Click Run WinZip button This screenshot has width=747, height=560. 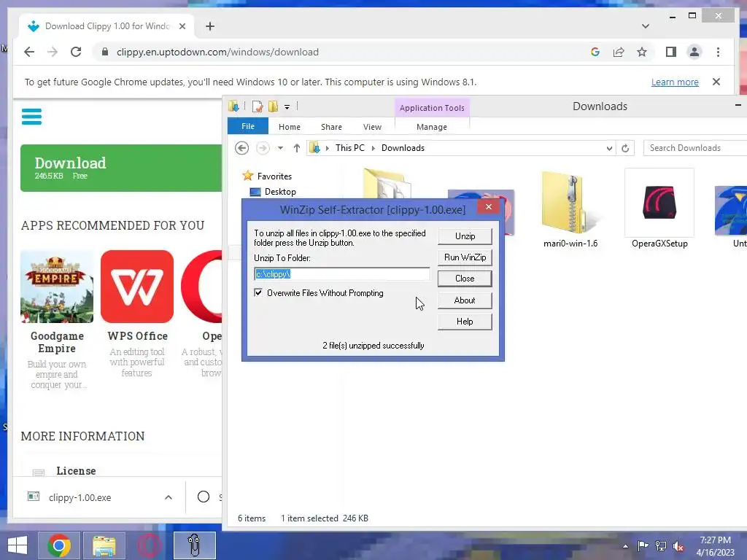465,257
